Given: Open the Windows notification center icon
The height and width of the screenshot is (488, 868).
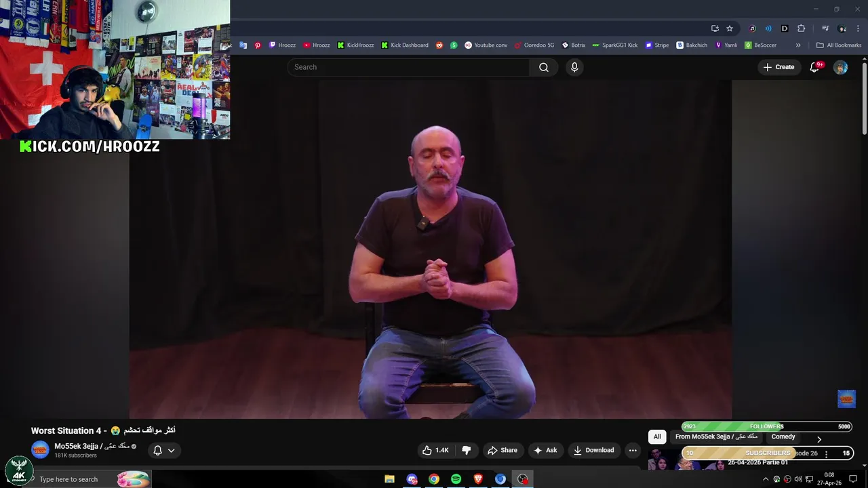Looking at the screenshot, I should tap(853, 479).
